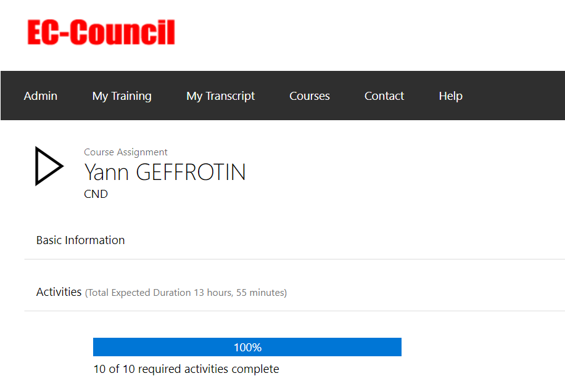This screenshot has width=565, height=392.
Task: Expand the Basic Information section
Action: [x=294, y=240]
